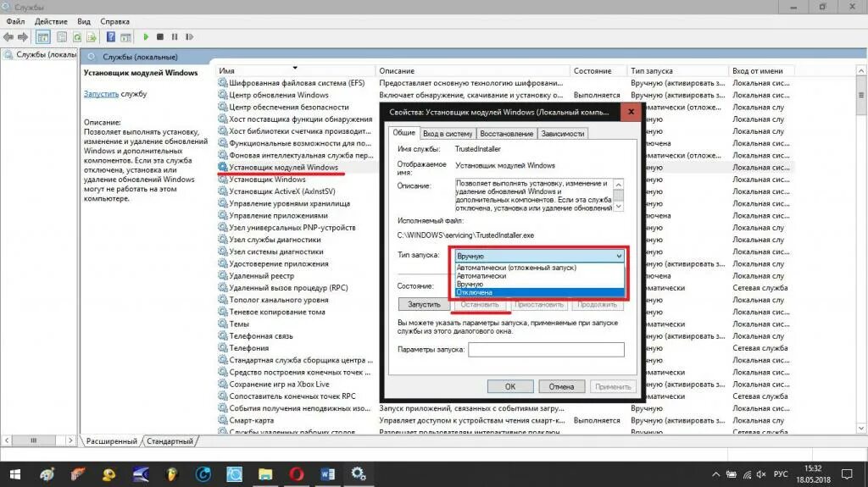The width and height of the screenshot is (868, 487).
Task: Switch to the Стандартный view tab
Action: click(x=170, y=441)
